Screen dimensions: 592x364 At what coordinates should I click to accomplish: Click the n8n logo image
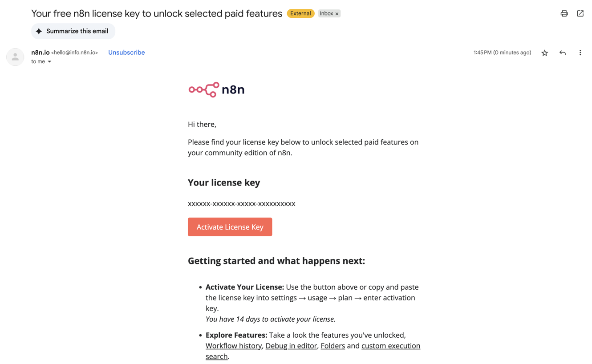(216, 89)
